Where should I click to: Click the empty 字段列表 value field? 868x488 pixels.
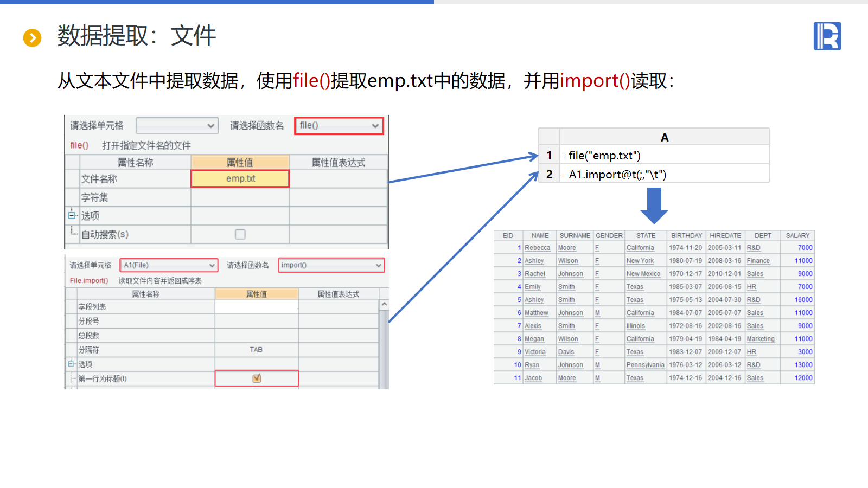click(x=257, y=307)
